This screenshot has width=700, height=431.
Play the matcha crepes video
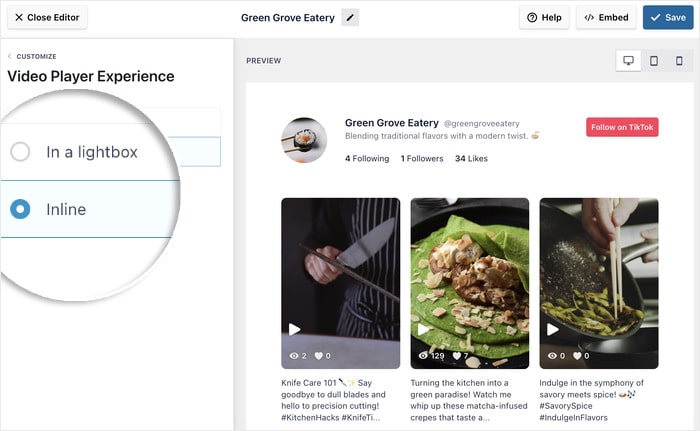click(424, 329)
